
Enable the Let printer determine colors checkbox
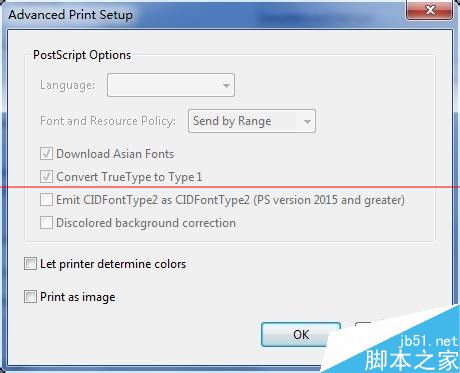point(30,264)
